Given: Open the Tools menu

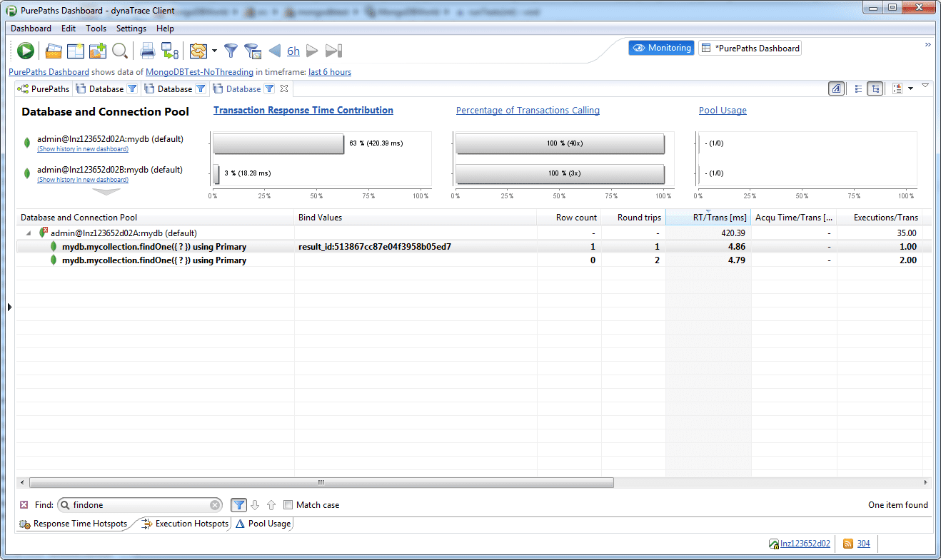Looking at the screenshot, I should tap(96, 29).
